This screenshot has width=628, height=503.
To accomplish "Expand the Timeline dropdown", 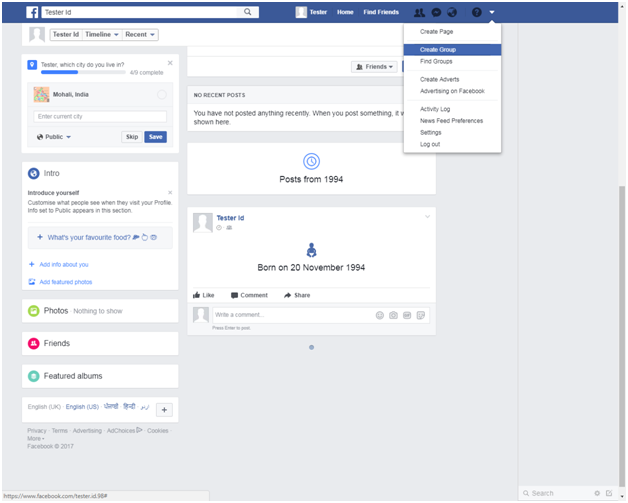I will pyautogui.click(x=101, y=35).
